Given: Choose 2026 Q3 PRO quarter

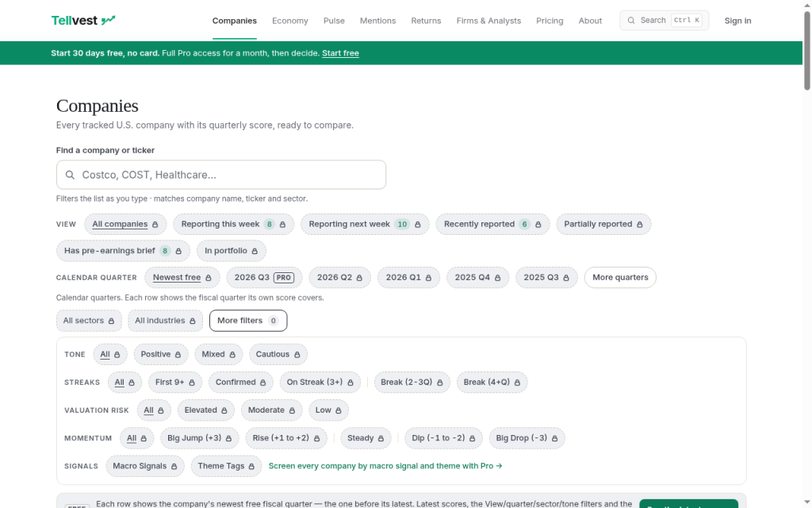Looking at the screenshot, I should point(264,277).
